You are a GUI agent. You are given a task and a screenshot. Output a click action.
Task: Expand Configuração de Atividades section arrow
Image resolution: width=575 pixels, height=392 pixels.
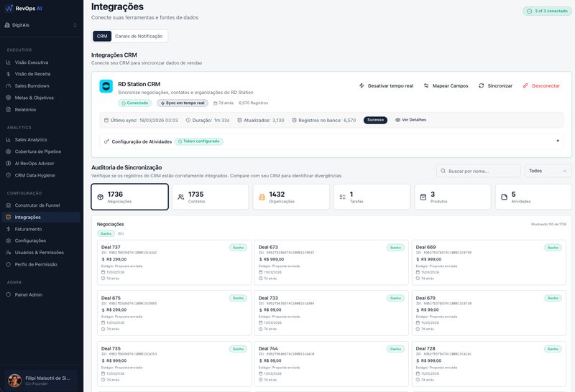558,141
